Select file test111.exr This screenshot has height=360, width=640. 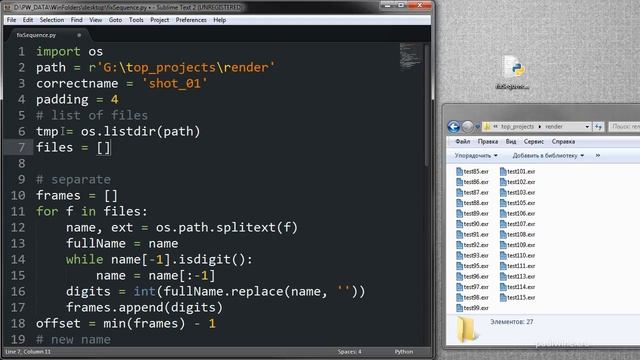[x=518, y=266]
